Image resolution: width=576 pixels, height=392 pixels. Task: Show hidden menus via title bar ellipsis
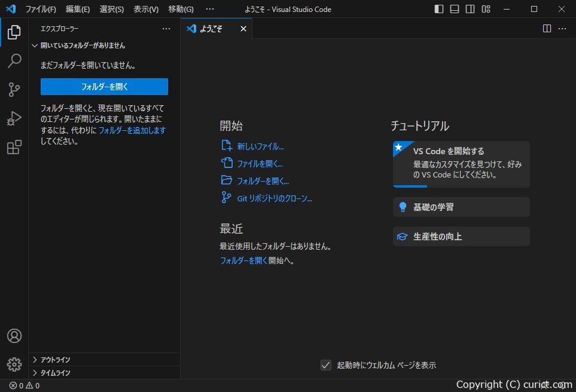[x=210, y=9]
